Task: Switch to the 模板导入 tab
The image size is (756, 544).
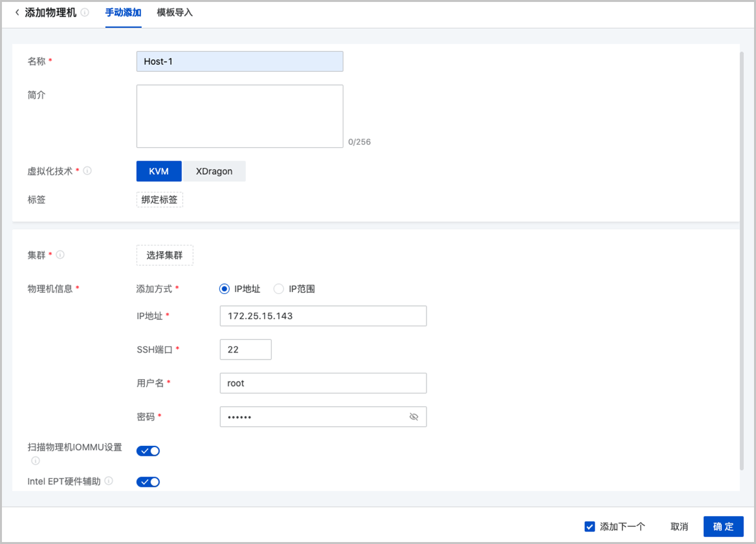Action: point(175,13)
